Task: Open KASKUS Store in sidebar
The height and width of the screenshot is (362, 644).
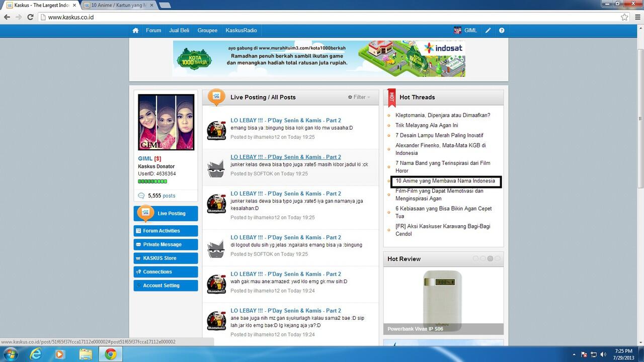Action: click(x=166, y=258)
